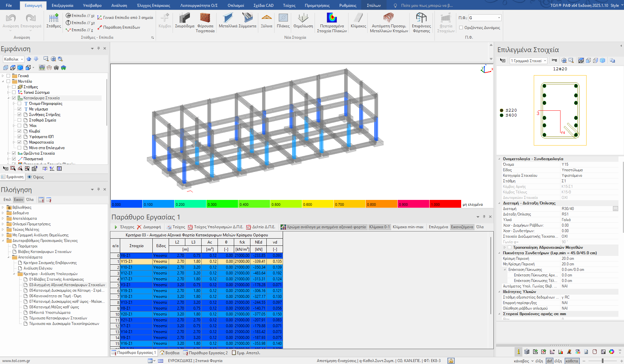Click the Έλεγχος button in work window
This screenshot has height=364, width=624.
(x=124, y=227)
